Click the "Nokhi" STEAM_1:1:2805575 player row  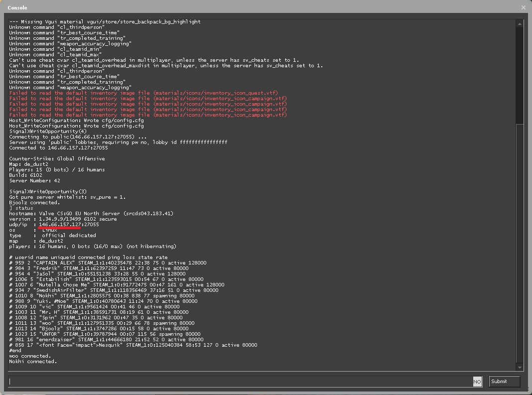point(102,296)
